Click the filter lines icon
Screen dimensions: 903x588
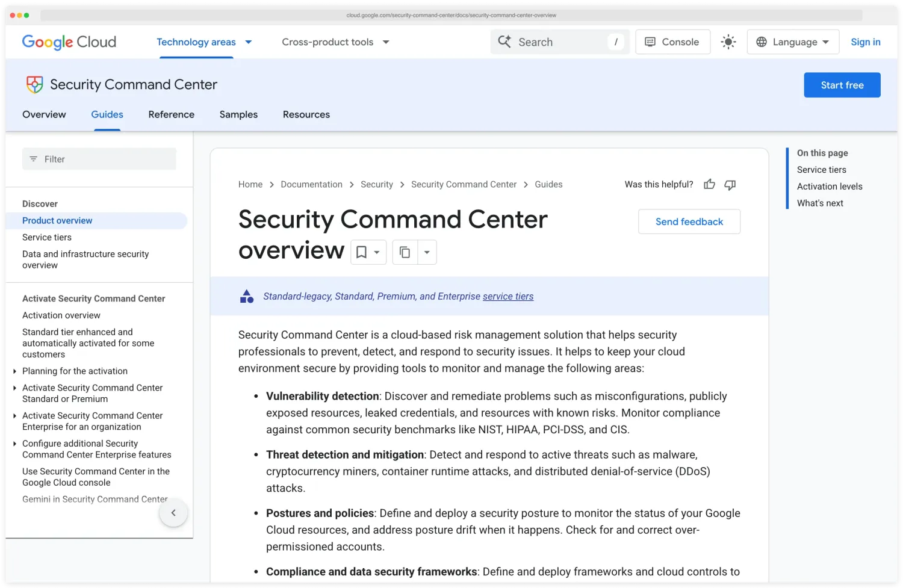[x=34, y=159]
